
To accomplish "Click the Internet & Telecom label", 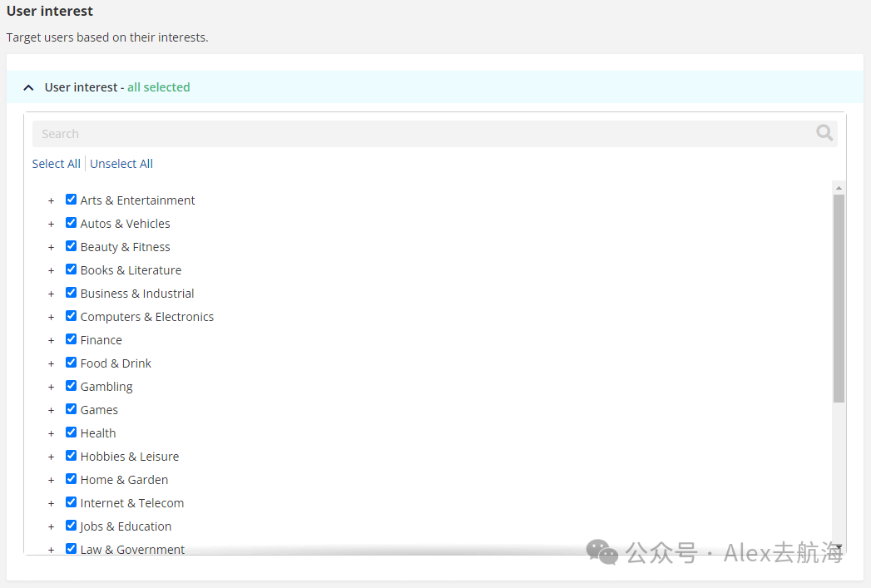I will point(132,503).
